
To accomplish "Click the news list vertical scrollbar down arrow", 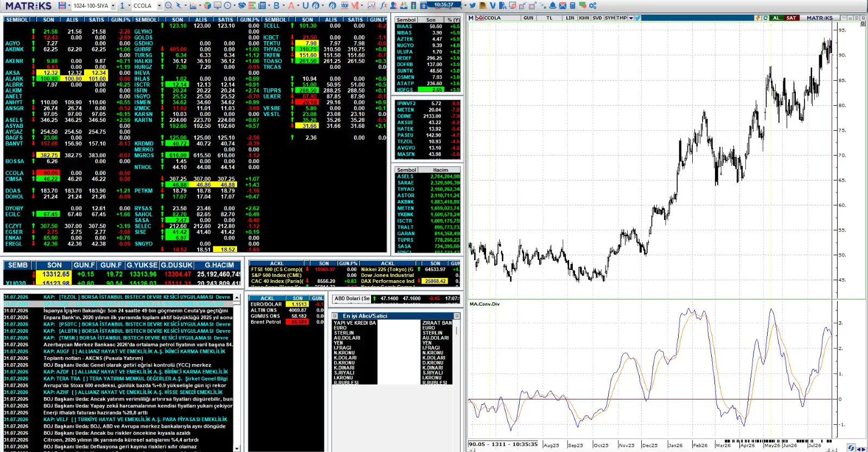I will 237,448.
